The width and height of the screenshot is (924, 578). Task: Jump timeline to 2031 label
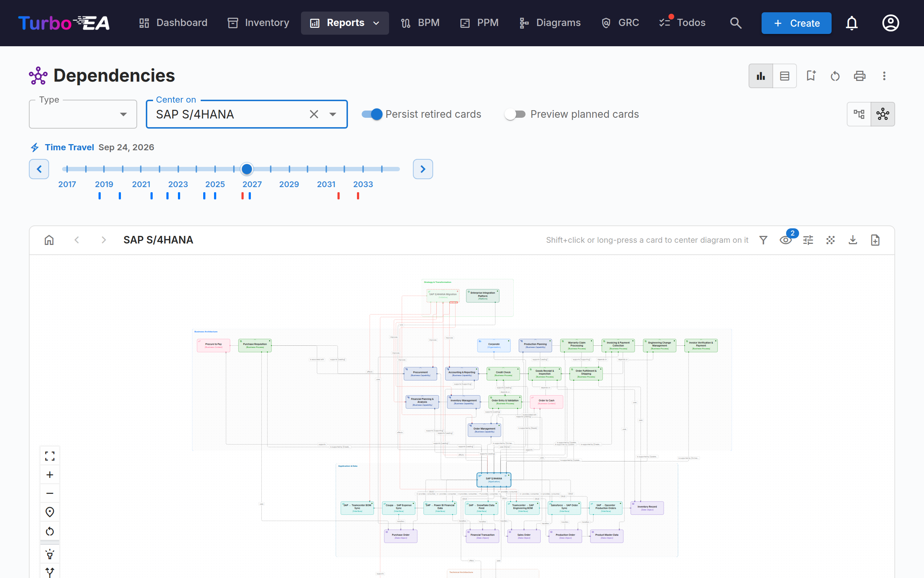pos(326,184)
